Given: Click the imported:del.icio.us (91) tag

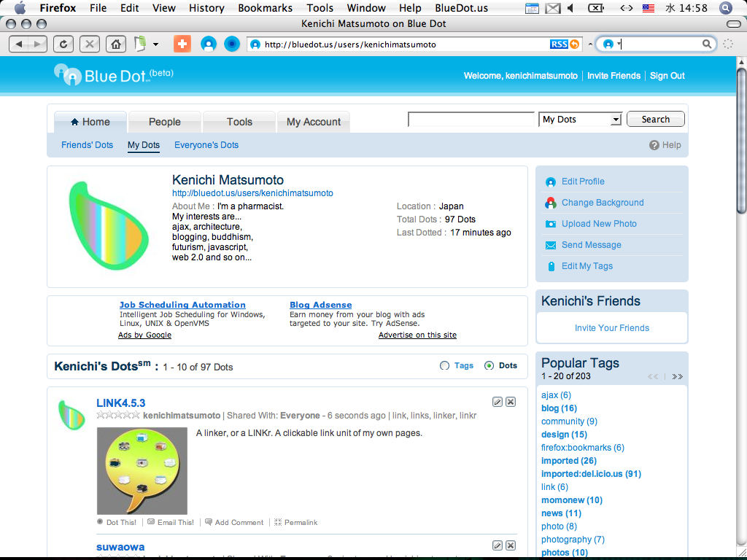Looking at the screenshot, I should (x=591, y=474).
